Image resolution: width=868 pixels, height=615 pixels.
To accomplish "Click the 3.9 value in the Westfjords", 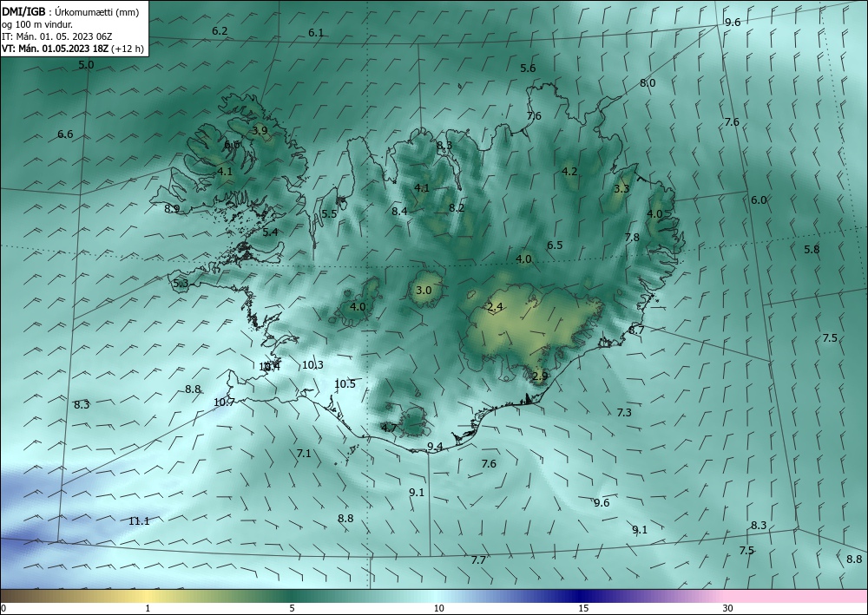I will coord(260,131).
